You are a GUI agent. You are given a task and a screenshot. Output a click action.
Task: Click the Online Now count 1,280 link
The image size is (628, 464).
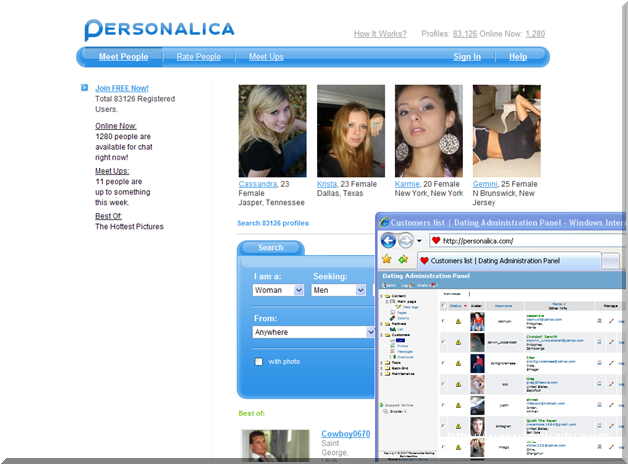(535, 34)
